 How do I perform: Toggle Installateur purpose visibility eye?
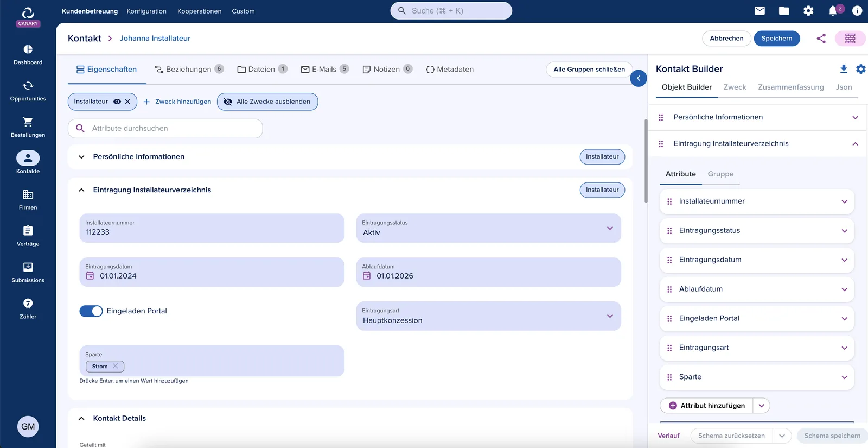pos(117,102)
